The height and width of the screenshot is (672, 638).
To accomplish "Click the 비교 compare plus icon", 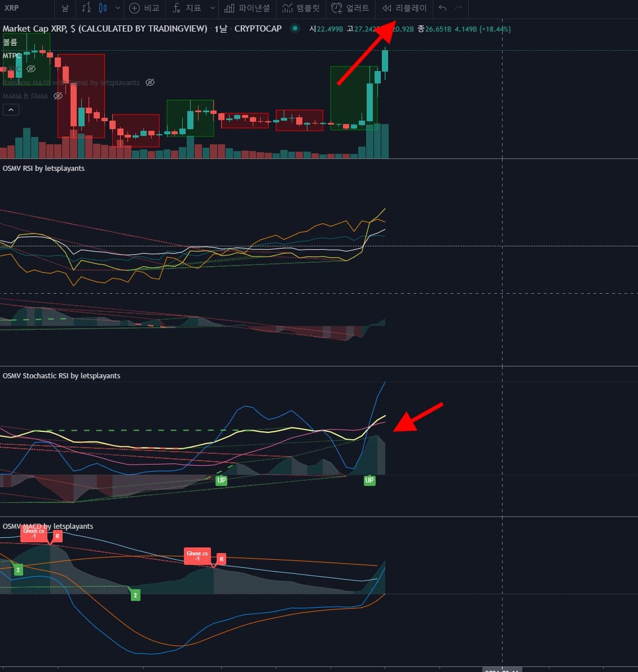I will [x=134, y=8].
